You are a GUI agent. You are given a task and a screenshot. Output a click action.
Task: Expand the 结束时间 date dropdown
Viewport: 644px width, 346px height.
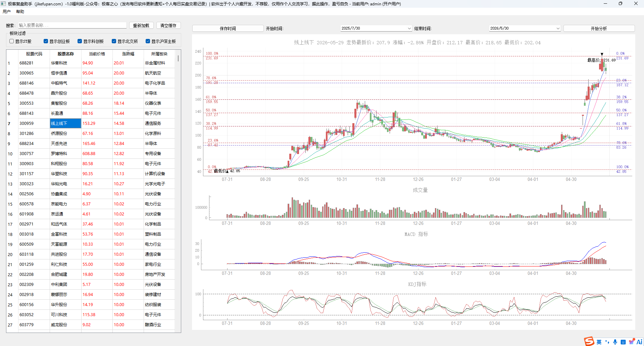pyautogui.click(x=558, y=29)
